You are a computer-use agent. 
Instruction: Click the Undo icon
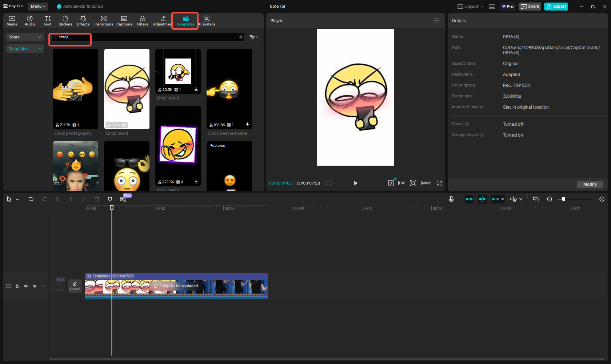[x=31, y=199]
